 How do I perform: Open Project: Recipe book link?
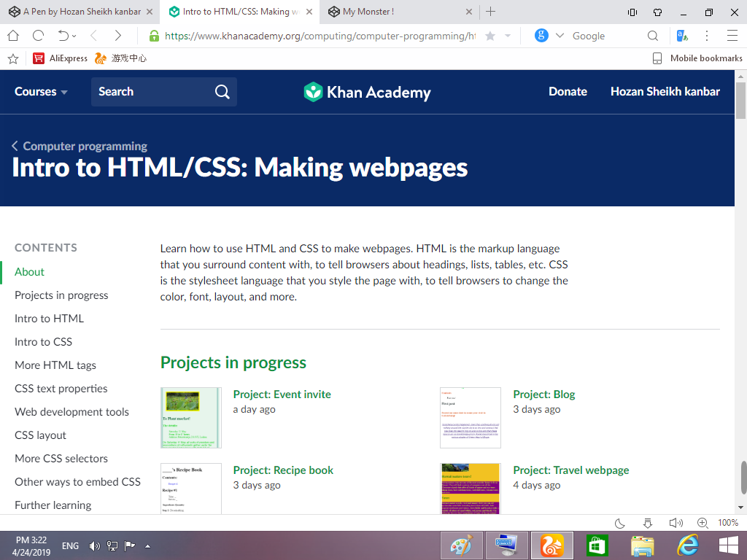(x=284, y=470)
